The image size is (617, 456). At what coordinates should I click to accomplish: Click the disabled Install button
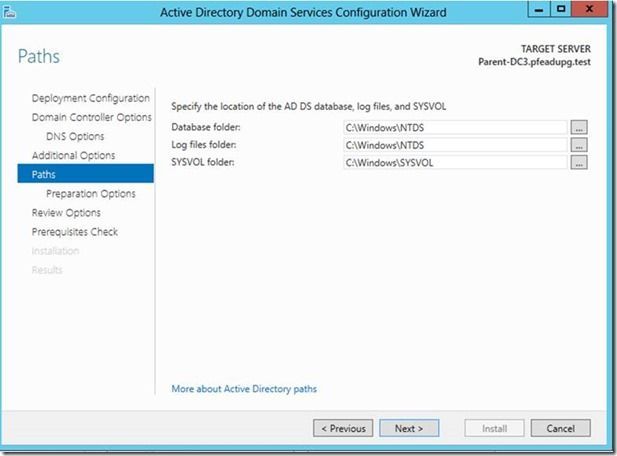click(x=494, y=428)
